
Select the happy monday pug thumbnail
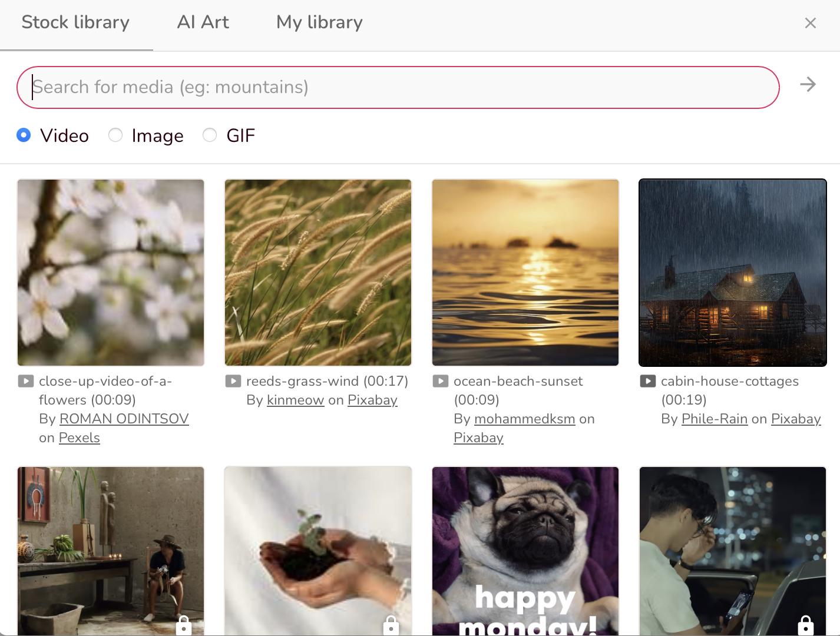[525, 551]
